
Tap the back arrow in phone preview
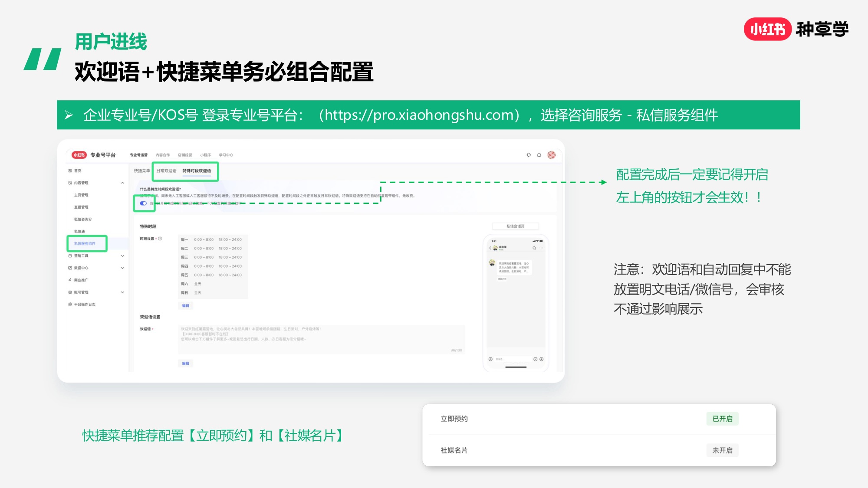[490, 248]
